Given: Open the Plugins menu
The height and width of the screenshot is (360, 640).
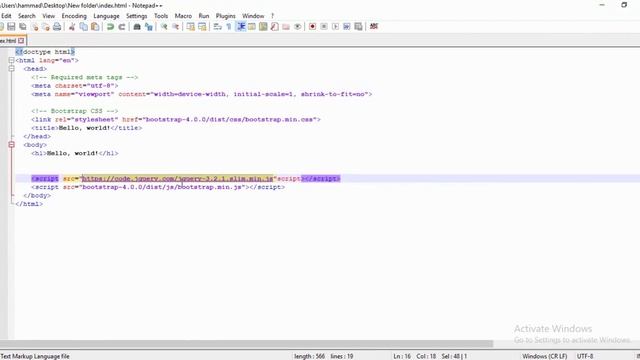Looking at the screenshot, I should click(x=226, y=16).
